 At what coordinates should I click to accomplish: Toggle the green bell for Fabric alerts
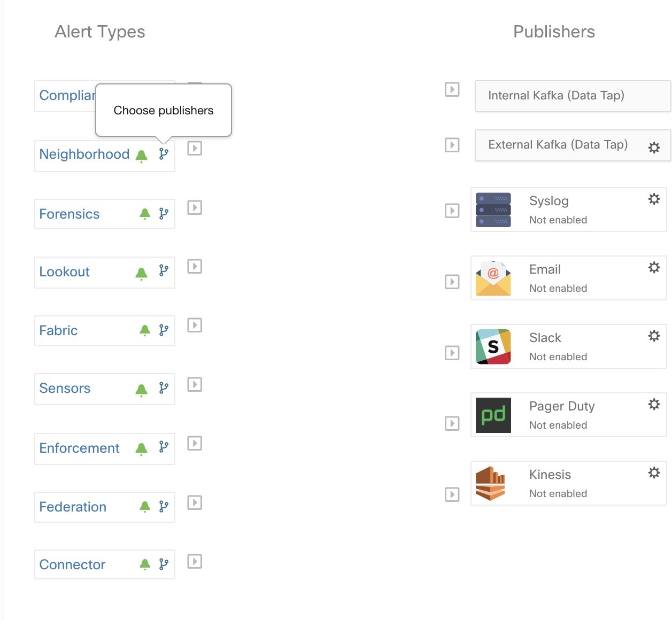145,330
